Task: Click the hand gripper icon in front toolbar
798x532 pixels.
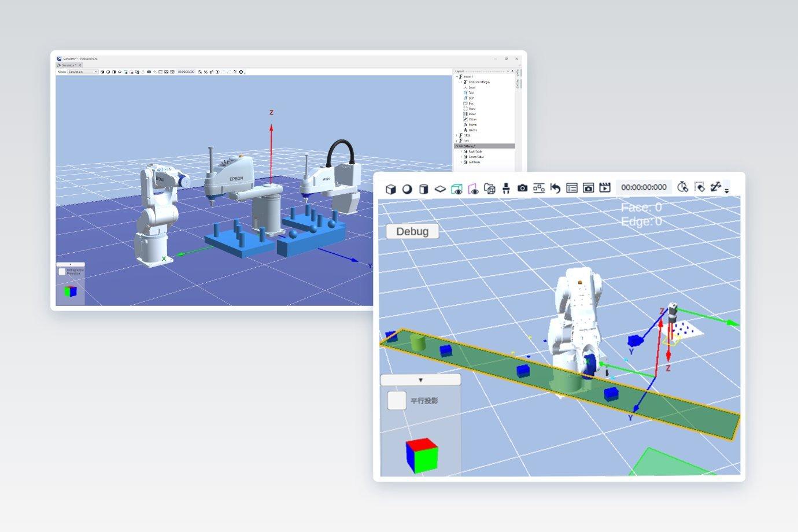Action: [x=506, y=189]
